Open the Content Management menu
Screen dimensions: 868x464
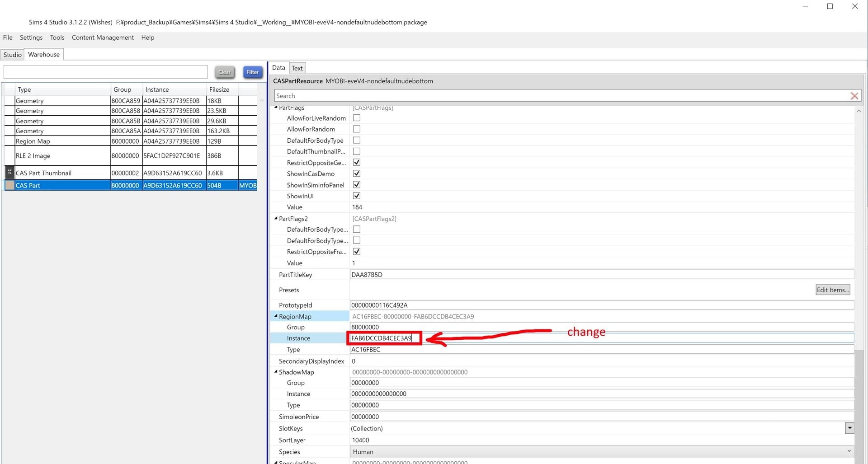103,37
